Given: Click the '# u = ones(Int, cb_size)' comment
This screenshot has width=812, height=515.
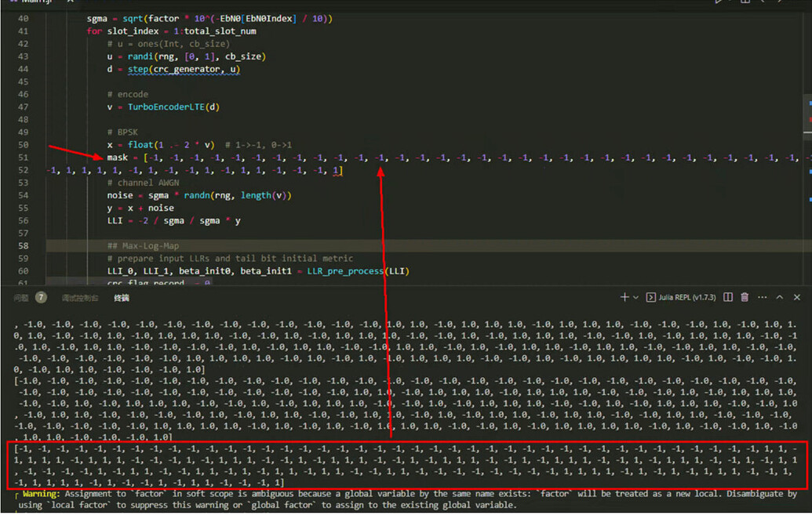Looking at the screenshot, I should click(x=169, y=44).
